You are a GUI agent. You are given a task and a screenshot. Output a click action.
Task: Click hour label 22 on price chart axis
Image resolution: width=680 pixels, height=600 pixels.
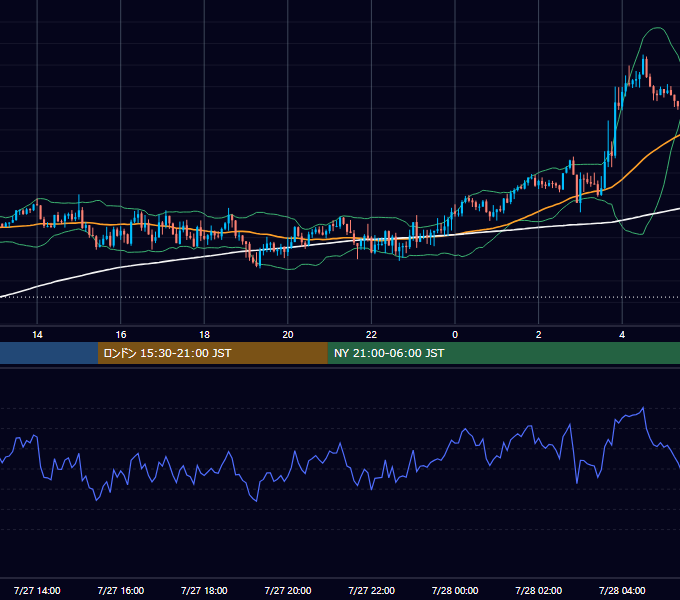371,335
